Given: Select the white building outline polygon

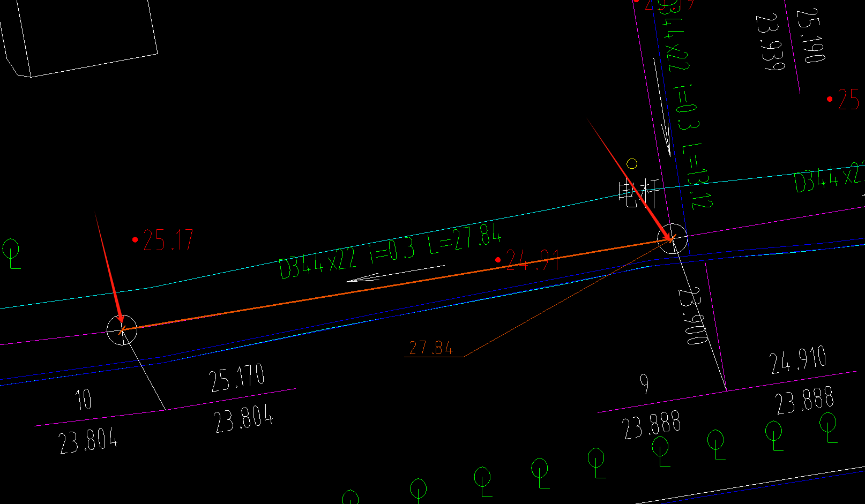Looking at the screenshot, I should point(79,37).
